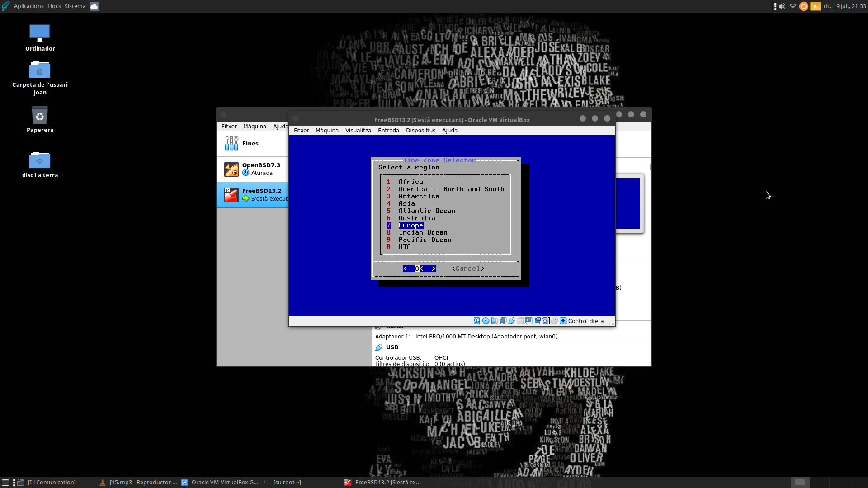The image size is (868, 488).
Task: Open Carpeta de l'usuari joan folder icon
Action: click(40, 78)
